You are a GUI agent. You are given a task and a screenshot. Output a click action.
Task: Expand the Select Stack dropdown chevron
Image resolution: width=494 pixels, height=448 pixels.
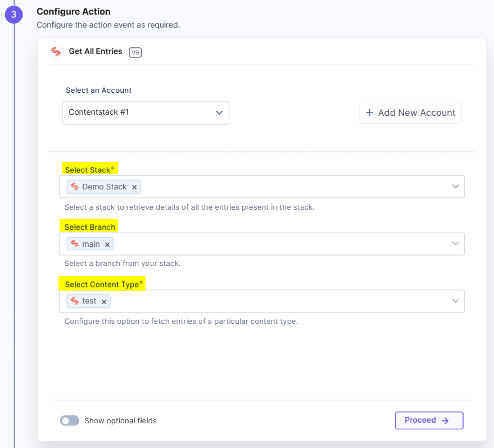[x=455, y=187]
